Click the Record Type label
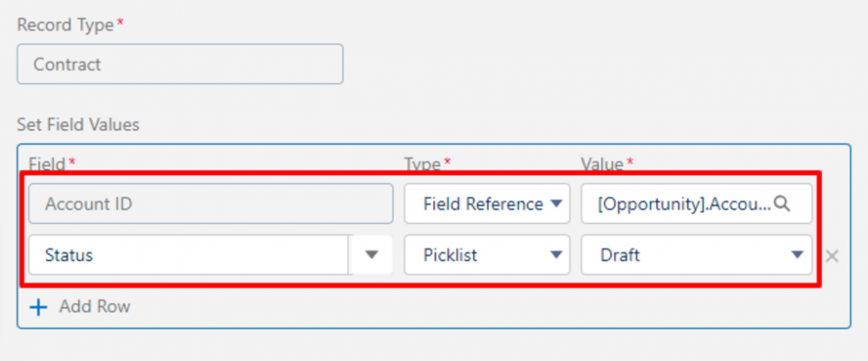 [65, 25]
